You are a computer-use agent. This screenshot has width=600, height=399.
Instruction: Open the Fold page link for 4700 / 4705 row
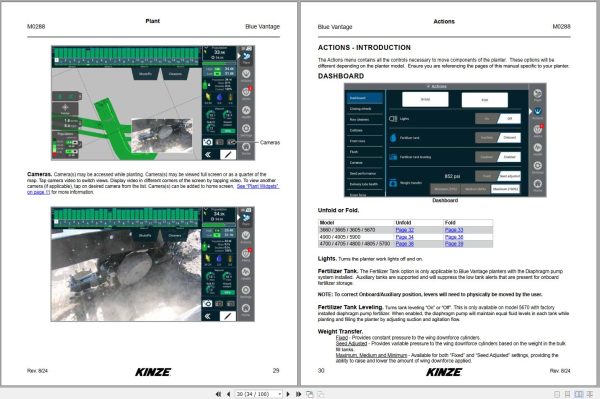pos(454,244)
